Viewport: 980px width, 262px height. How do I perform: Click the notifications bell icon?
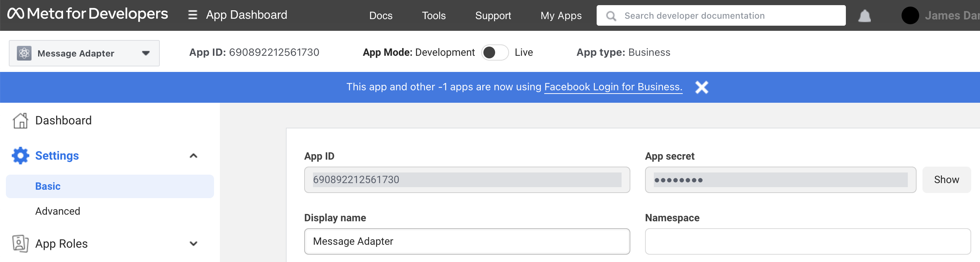(x=864, y=16)
